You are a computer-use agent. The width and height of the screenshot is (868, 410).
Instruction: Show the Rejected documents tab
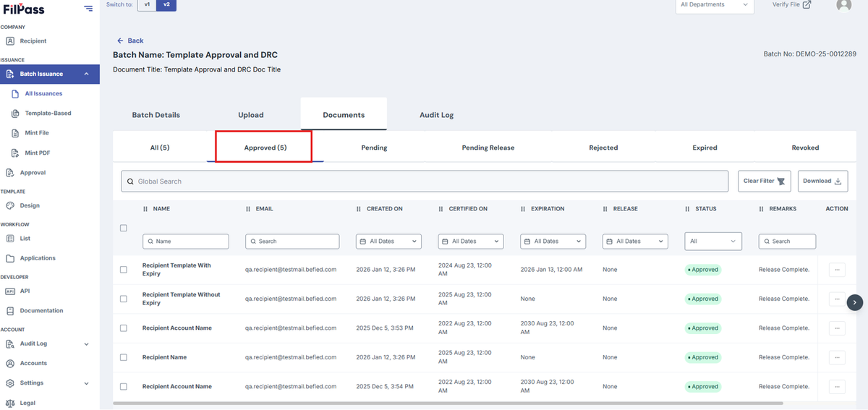(x=603, y=148)
